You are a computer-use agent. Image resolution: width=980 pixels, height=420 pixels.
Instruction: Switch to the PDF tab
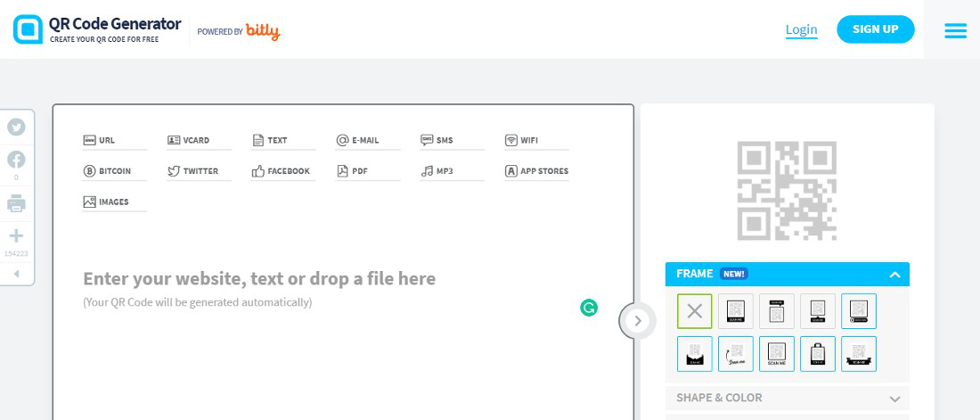coord(367,171)
